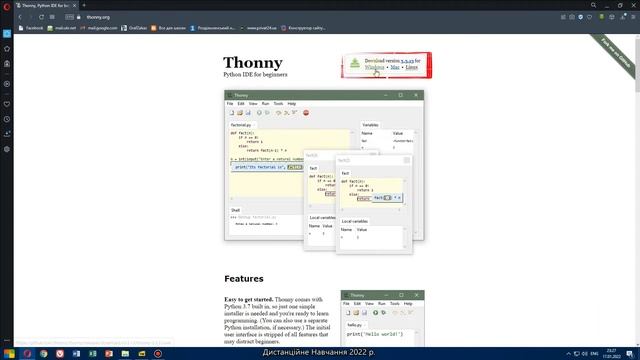This screenshot has width=640, height=360.
Task: Open Word from the taskbar
Action: [76, 353]
